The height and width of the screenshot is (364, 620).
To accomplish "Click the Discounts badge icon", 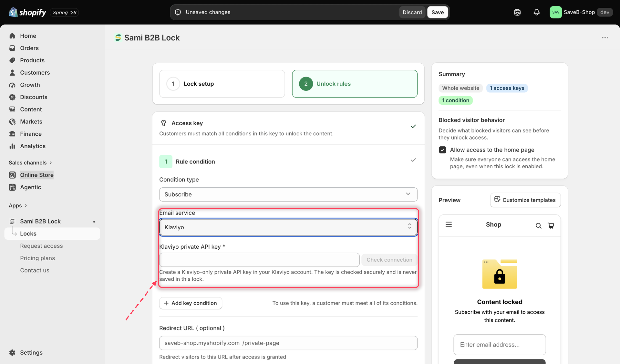I will [x=12, y=97].
